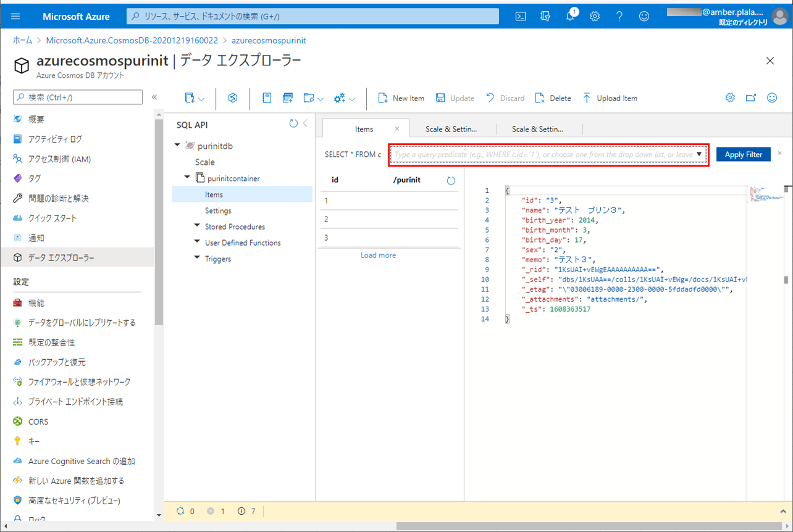Open directory and subscription filter icon
The width and height of the screenshot is (793, 532).
click(x=545, y=17)
